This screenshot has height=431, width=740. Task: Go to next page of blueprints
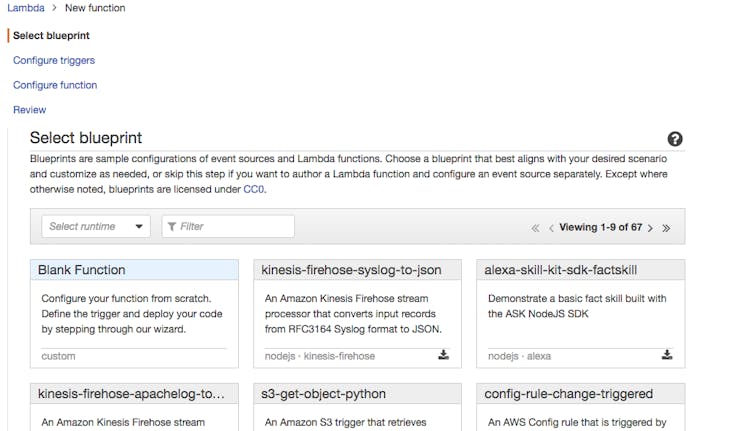pyautogui.click(x=650, y=228)
